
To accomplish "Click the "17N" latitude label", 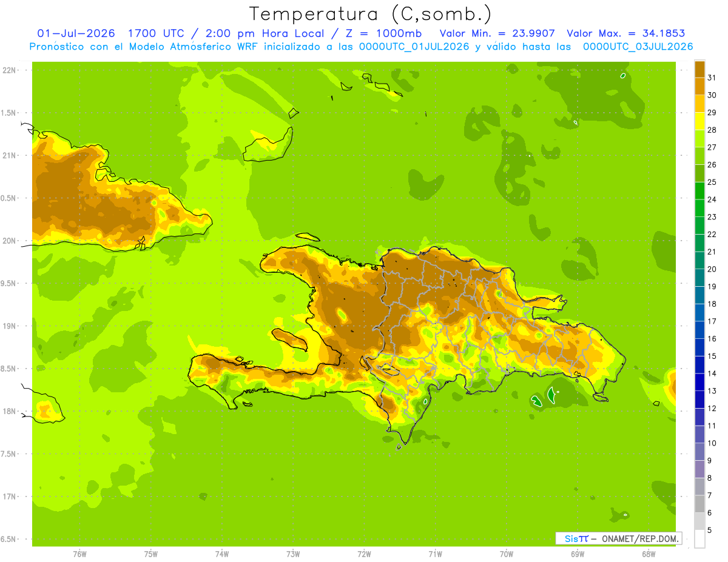I will pyautogui.click(x=10, y=497).
